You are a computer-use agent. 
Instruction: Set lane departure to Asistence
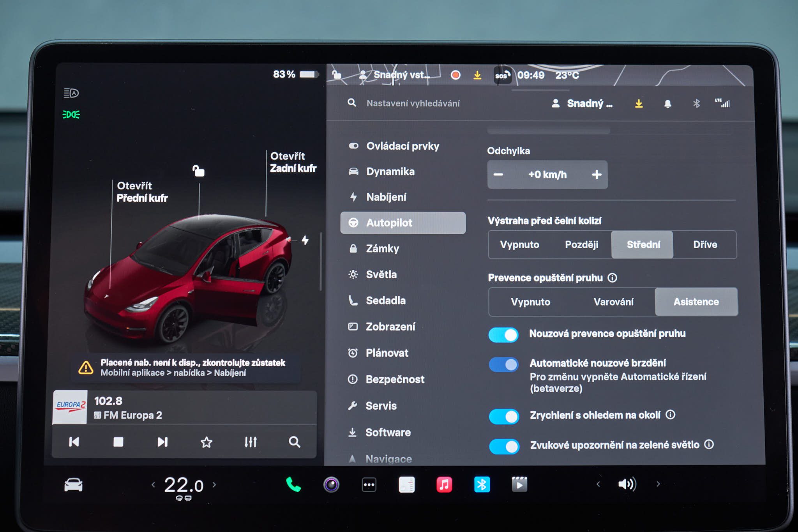(x=696, y=302)
